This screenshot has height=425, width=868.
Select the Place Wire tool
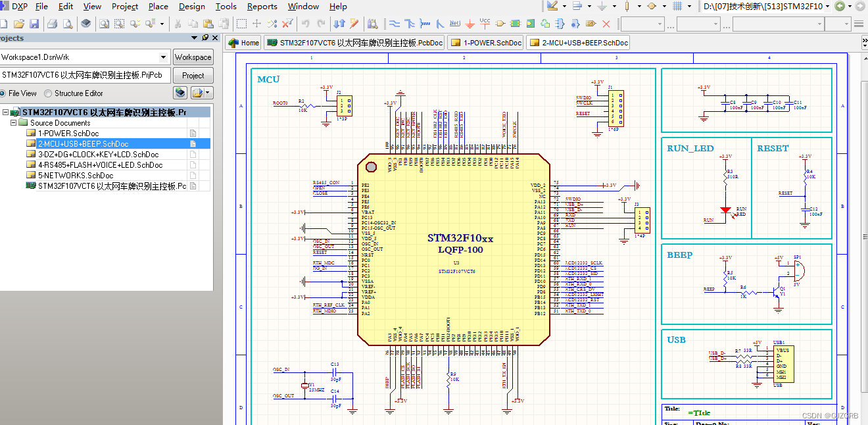point(395,24)
